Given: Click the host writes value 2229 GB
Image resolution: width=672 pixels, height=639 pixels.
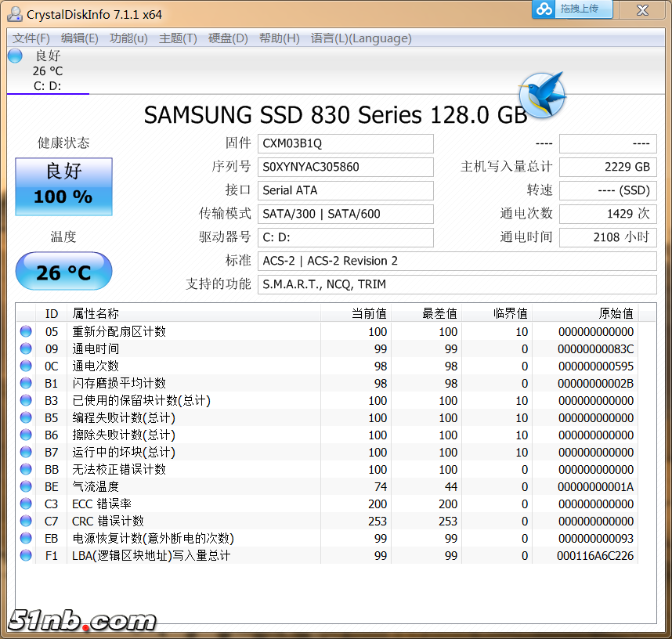Looking at the screenshot, I should pyautogui.click(x=608, y=167).
